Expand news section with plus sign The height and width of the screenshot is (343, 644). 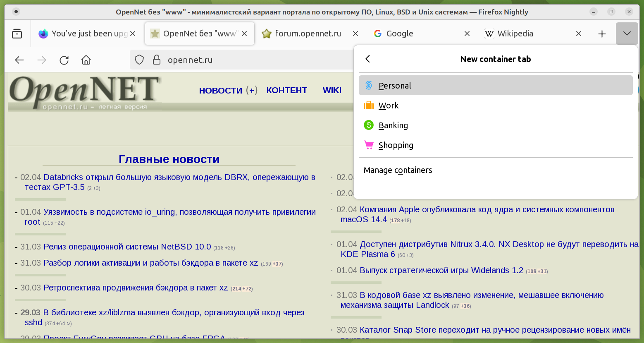(x=251, y=90)
